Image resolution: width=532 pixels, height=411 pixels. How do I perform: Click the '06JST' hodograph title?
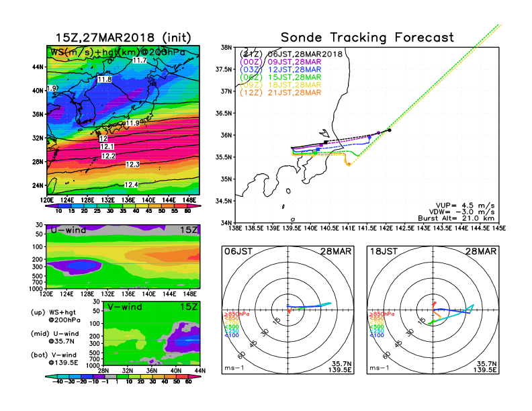pyautogui.click(x=238, y=252)
